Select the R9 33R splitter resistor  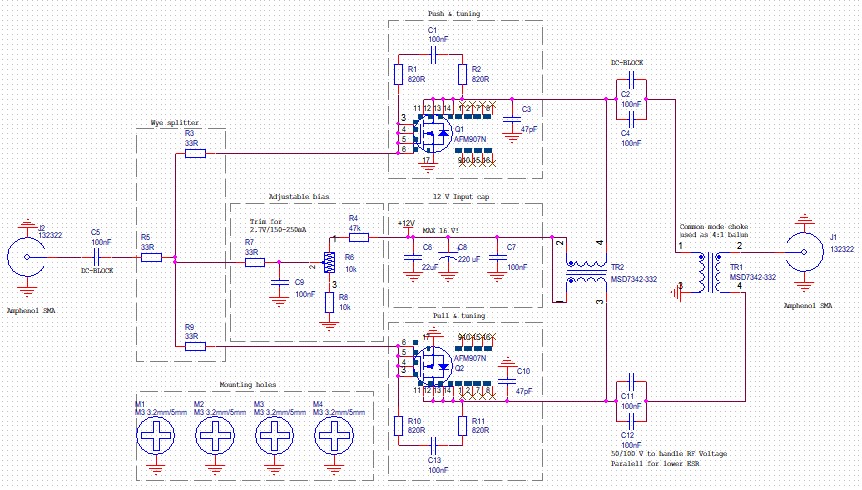tap(196, 346)
